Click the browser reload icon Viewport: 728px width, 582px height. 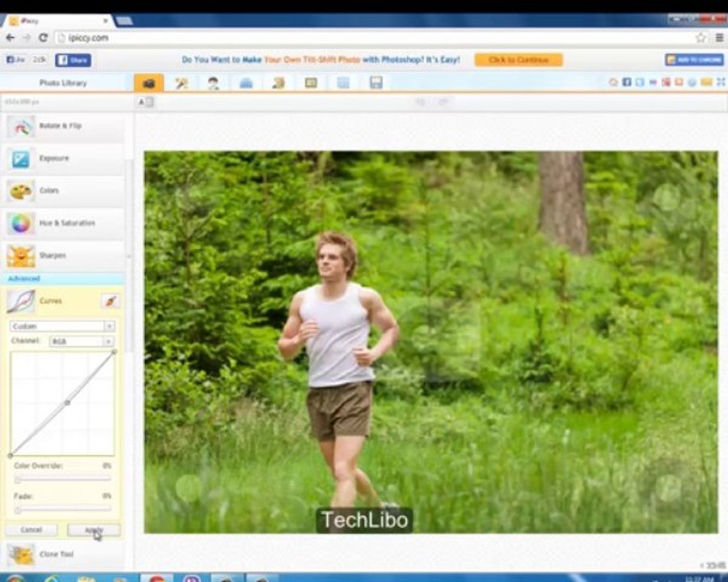click(43, 38)
